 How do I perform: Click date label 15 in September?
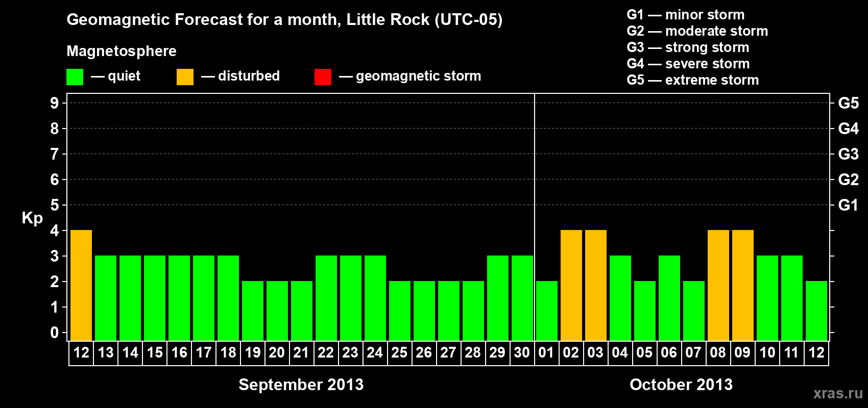(155, 352)
